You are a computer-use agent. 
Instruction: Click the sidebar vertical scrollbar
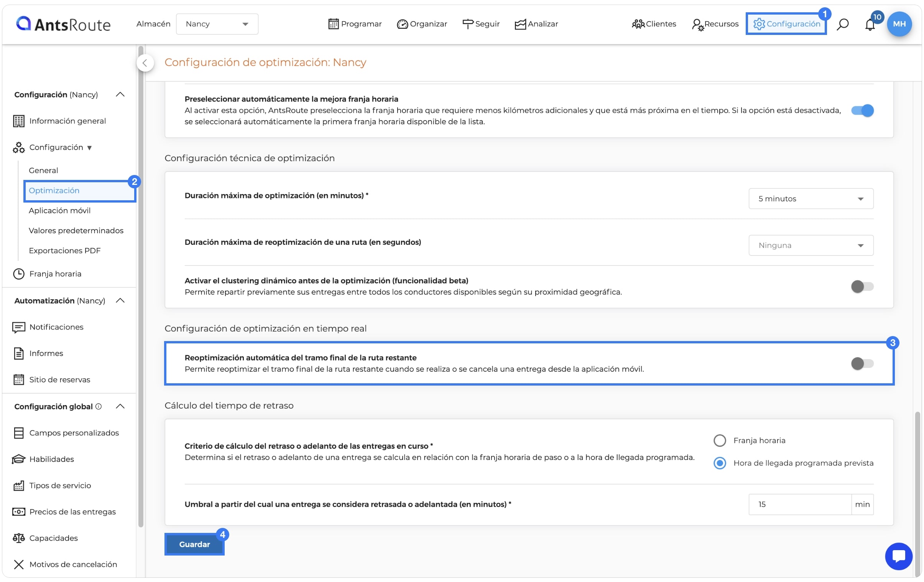[x=141, y=286]
